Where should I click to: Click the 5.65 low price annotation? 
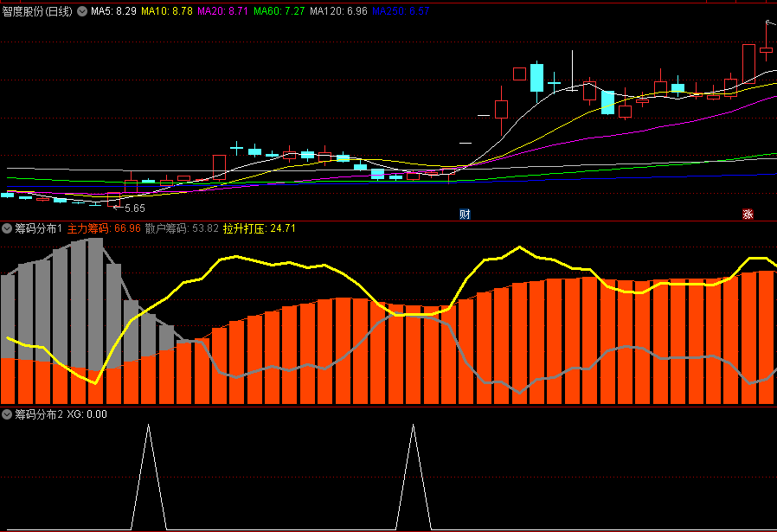click(x=135, y=208)
